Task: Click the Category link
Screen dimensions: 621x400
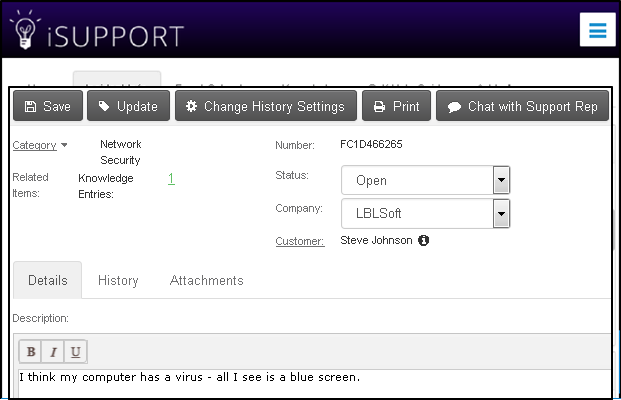Action: tap(34, 145)
